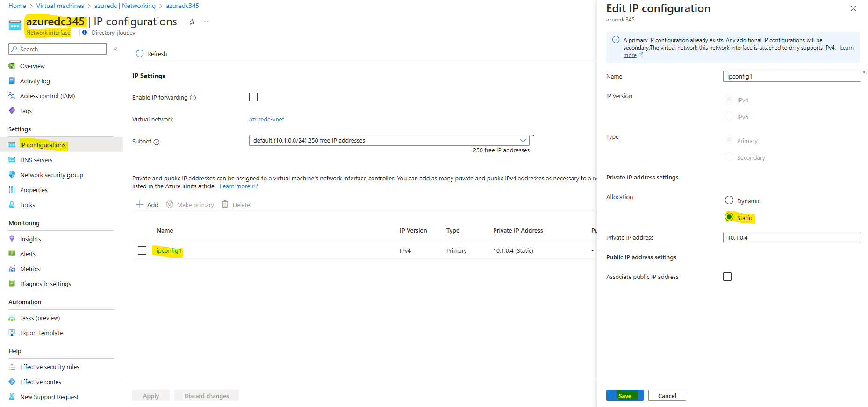Click the Refresh circular arrow icon
The width and height of the screenshot is (868, 407).
139,53
